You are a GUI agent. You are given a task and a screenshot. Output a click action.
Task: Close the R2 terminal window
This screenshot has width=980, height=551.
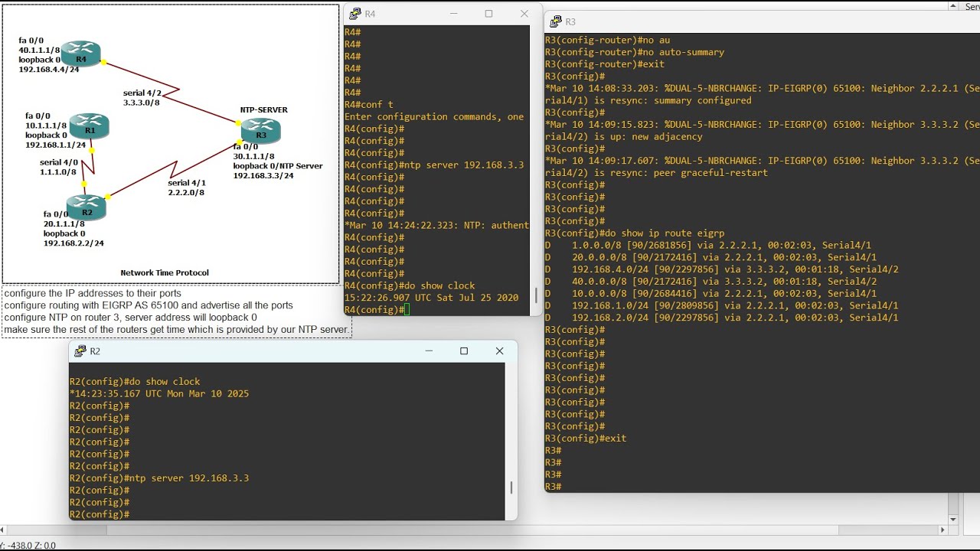coord(499,350)
